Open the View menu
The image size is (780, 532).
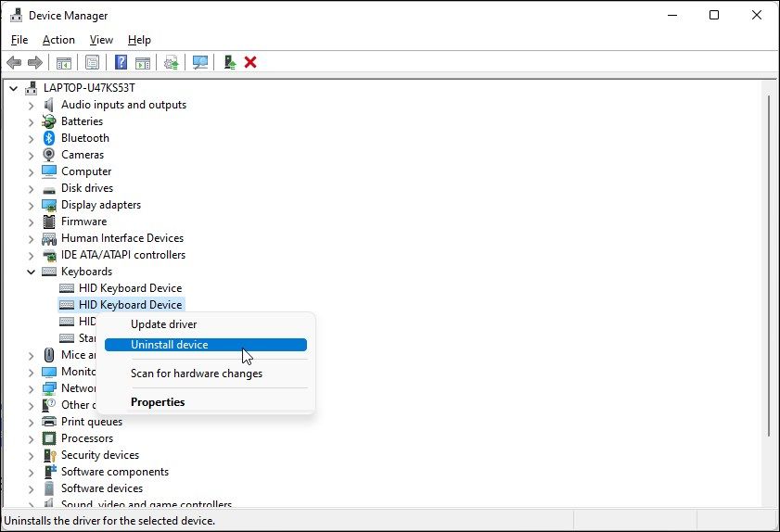tap(101, 40)
